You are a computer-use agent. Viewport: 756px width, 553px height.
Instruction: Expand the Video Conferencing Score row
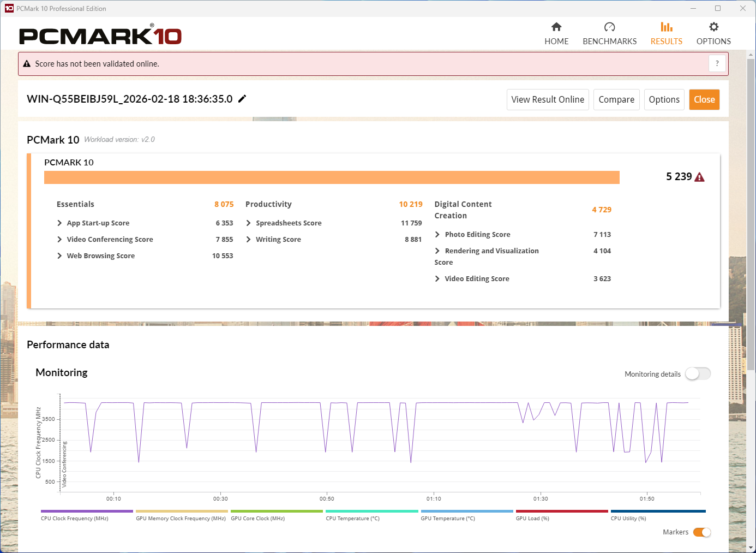59,240
